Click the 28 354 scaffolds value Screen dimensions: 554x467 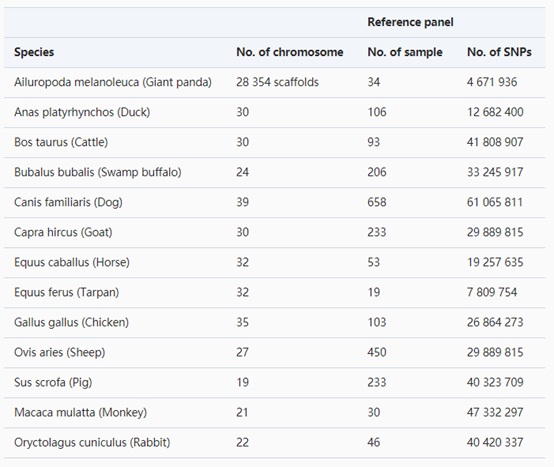click(x=277, y=82)
